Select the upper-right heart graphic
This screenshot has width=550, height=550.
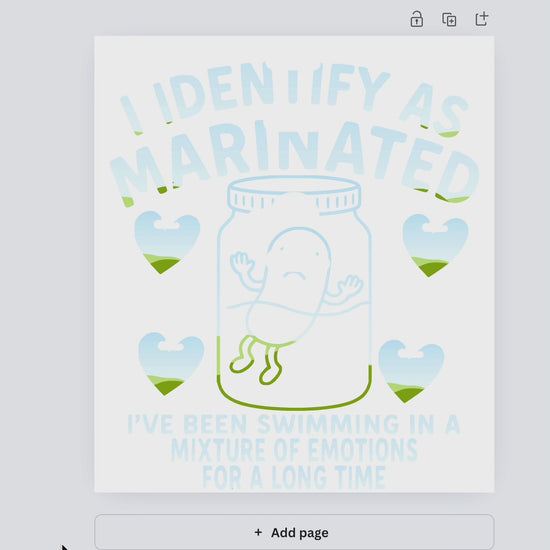435,245
